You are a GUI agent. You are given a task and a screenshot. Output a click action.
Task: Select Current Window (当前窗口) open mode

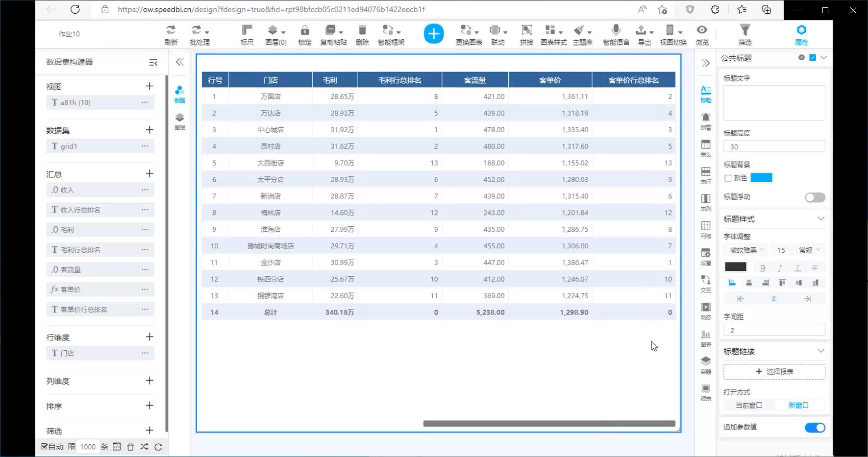coord(748,406)
